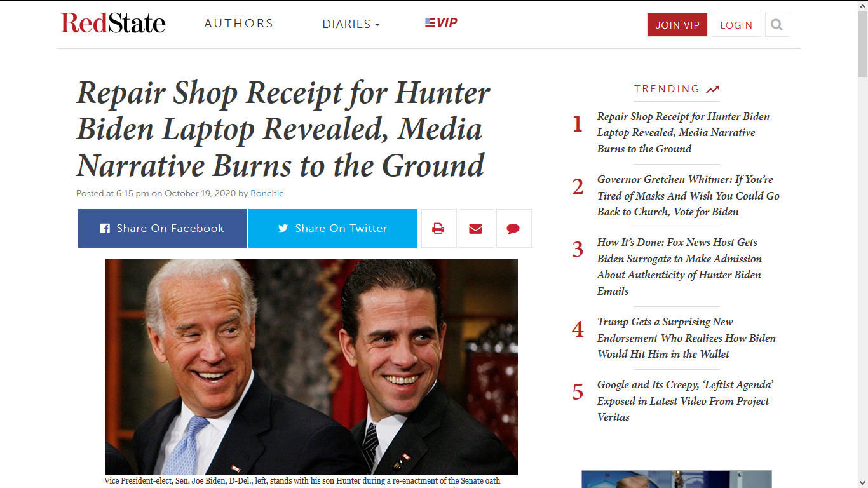Print the article via printer icon
Screen dimensions: 868x488
(438, 228)
